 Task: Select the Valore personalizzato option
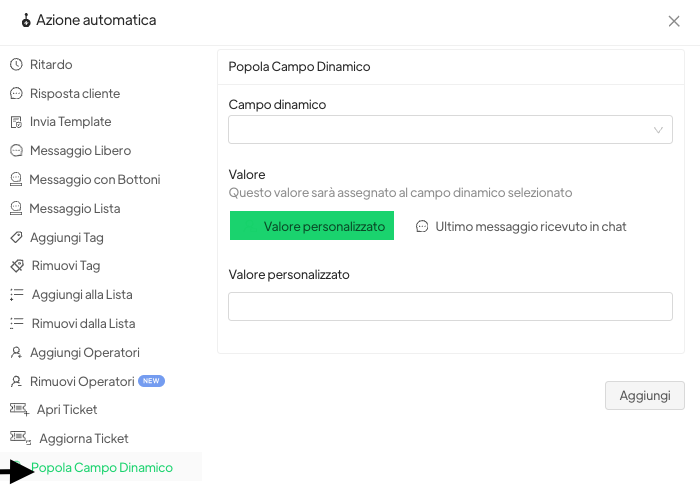pyautogui.click(x=312, y=226)
